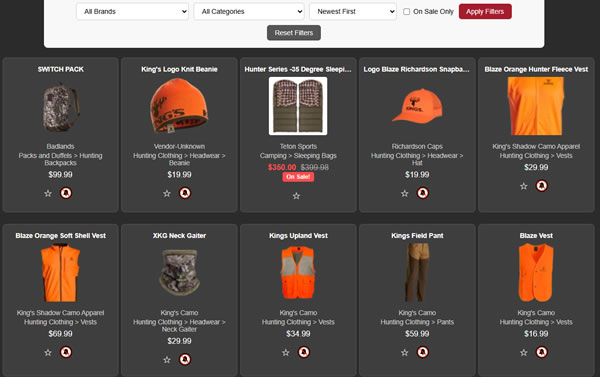Click the $59.99 Kings Field Pant price
Screen dimensions: 600x377
pyautogui.click(x=417, y=334)
